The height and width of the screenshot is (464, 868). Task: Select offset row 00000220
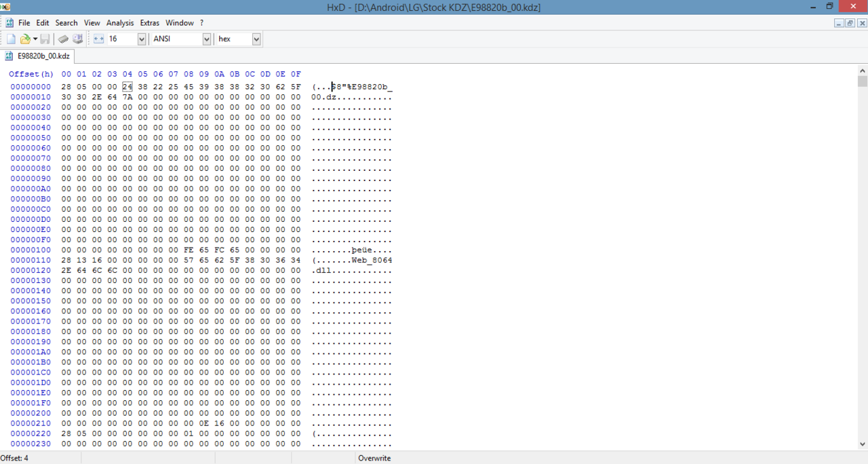tap(31, 433)
